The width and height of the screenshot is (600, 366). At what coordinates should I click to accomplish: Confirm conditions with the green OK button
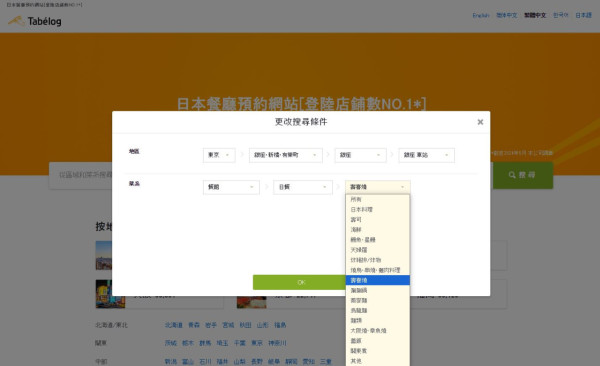[x=301, y=282]
